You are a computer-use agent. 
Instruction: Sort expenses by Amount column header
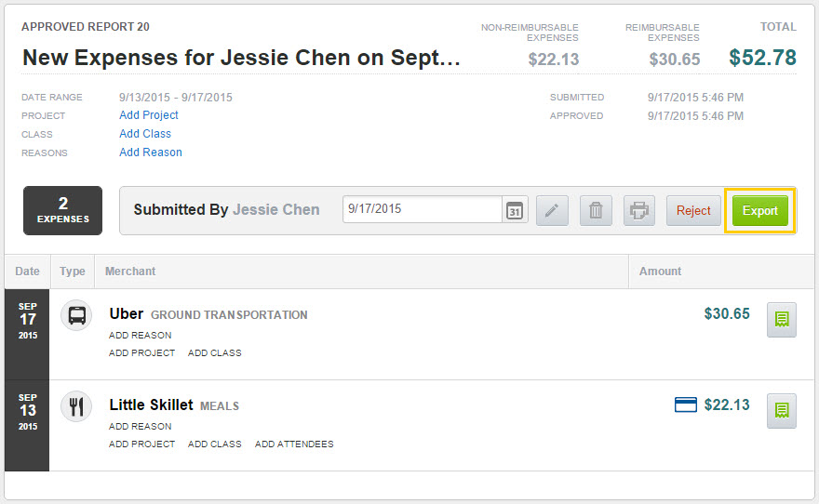point(660,272)
